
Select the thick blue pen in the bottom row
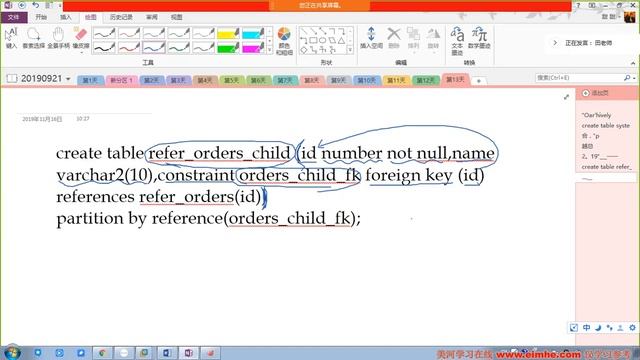pos(154,47)
